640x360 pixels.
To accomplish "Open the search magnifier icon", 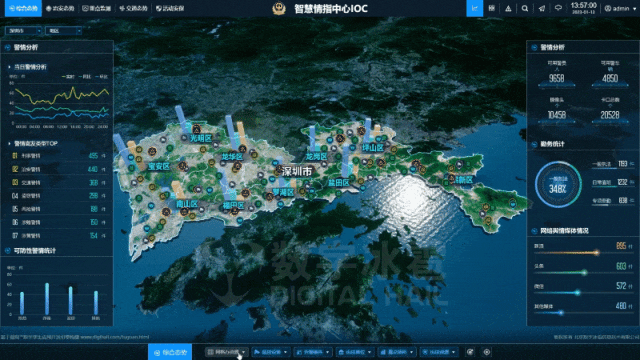I will click(x=525, y=8).
